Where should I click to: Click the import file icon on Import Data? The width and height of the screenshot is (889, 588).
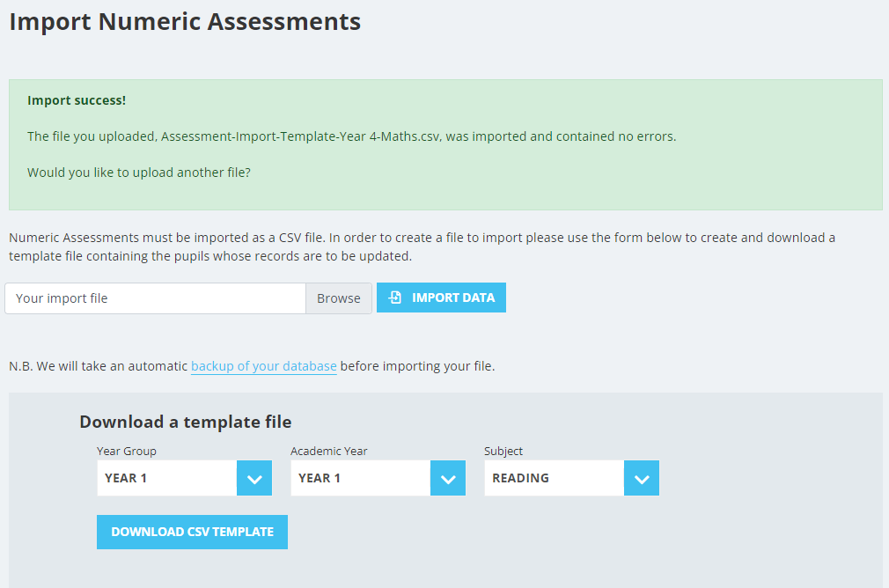395,298
